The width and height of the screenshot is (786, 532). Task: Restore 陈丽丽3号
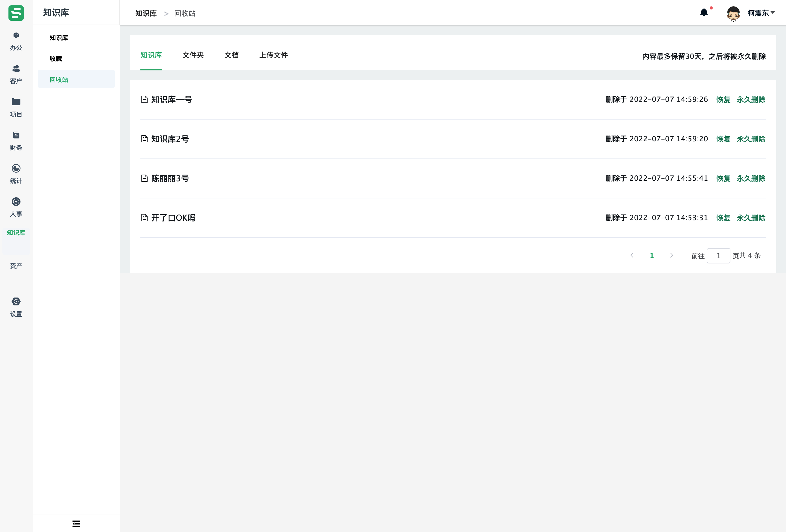723,178
